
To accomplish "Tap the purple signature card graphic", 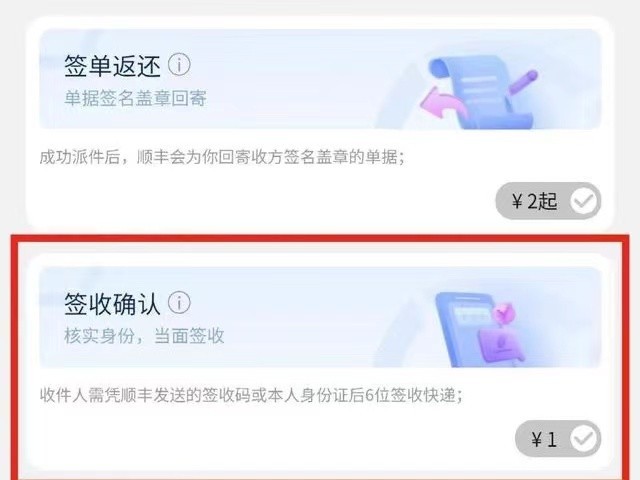I will click(x=501, y=346).
